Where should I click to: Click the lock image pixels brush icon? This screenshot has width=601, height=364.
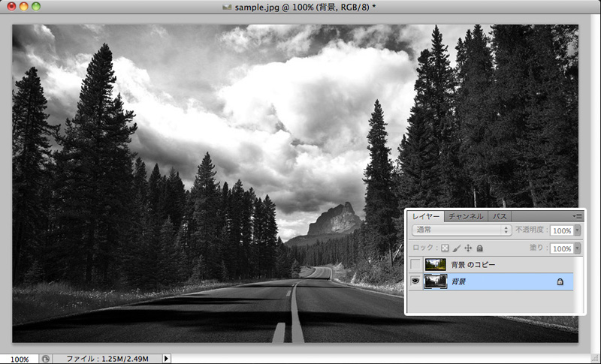click(456, 248)
